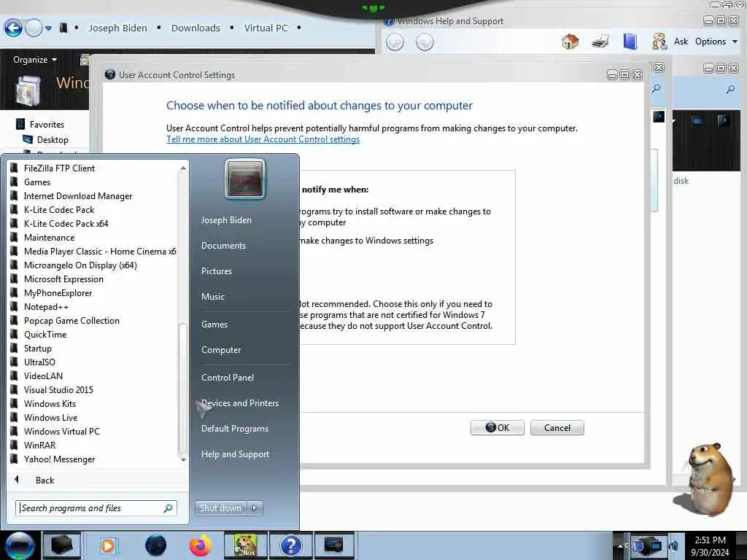This screenshot has height=560, width=747.
Task: Open Firefox from the taskbar
Action: [x=201, y=545]
